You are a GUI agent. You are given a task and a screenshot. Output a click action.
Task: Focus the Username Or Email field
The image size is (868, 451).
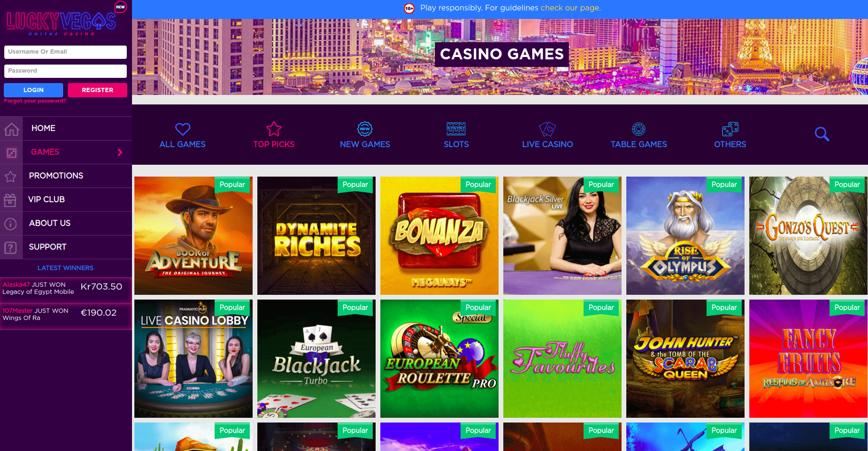point(66,52)
